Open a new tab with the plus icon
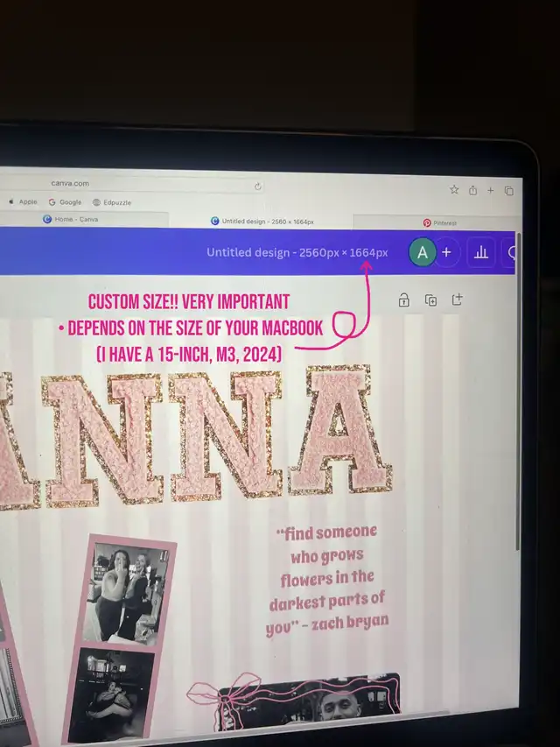560x747 pixels. pyautogui.click(x=491, y=190)
